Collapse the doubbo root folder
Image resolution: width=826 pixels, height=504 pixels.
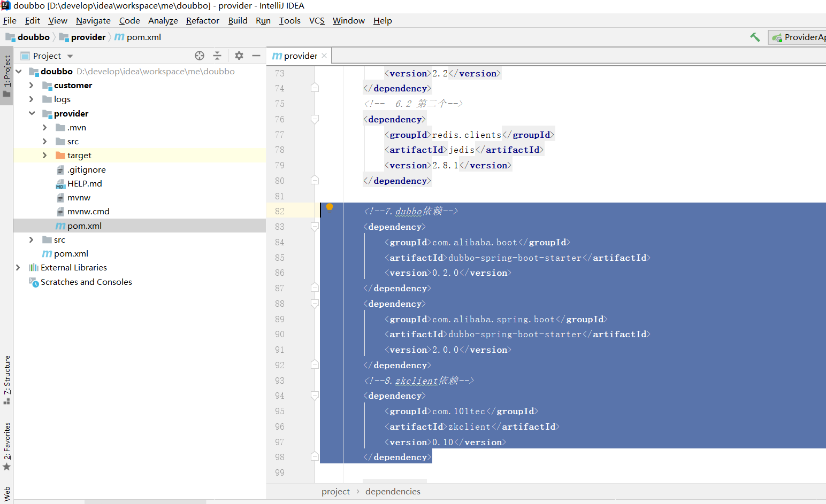19,71
